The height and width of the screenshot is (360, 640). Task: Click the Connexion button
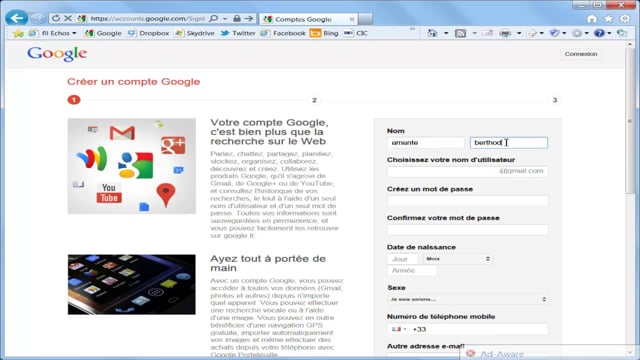[x=580, y=54]
